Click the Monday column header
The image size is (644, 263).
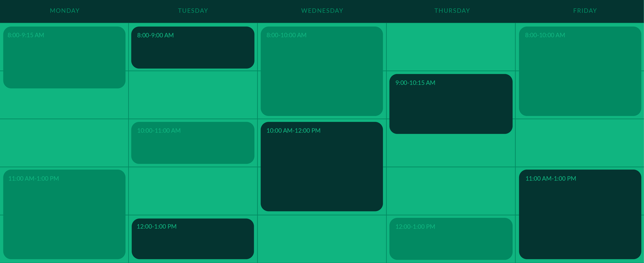(65, 11)
